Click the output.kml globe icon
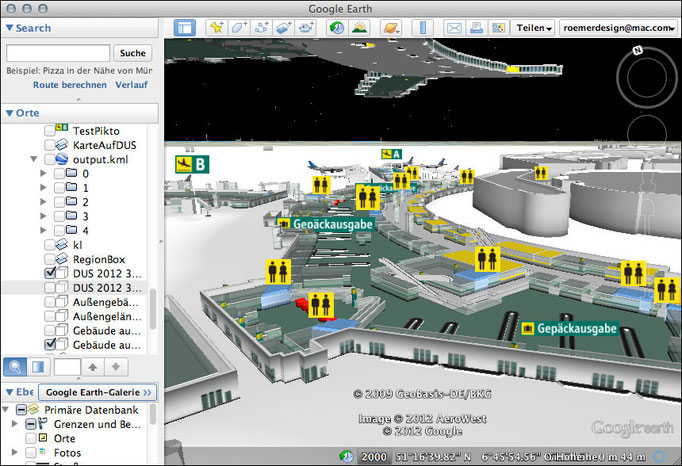Image resolution: width=682 pixels, height=466 pixels. point(62,159)
